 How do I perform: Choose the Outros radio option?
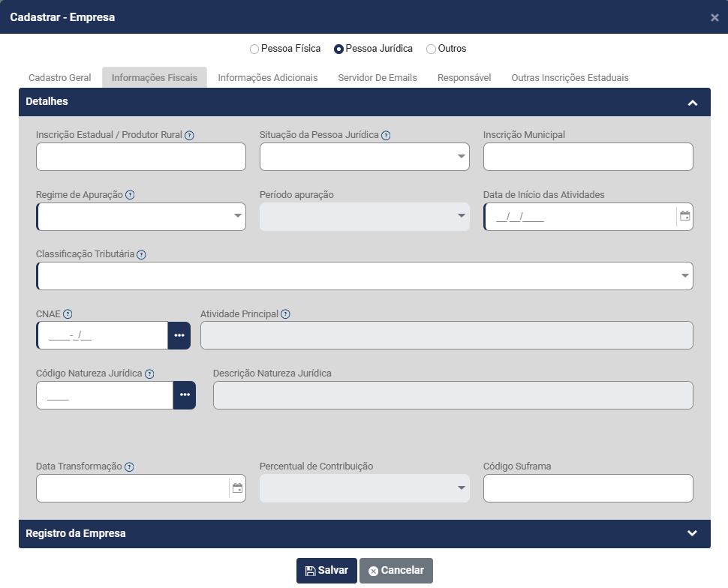(x=431, y=49)
